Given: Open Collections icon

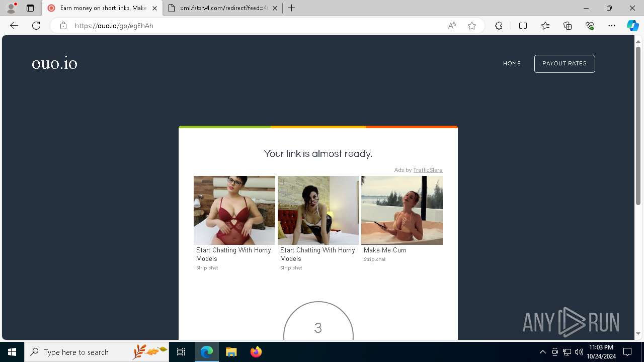Looking at the screenshot, I should tap(568, 26).
